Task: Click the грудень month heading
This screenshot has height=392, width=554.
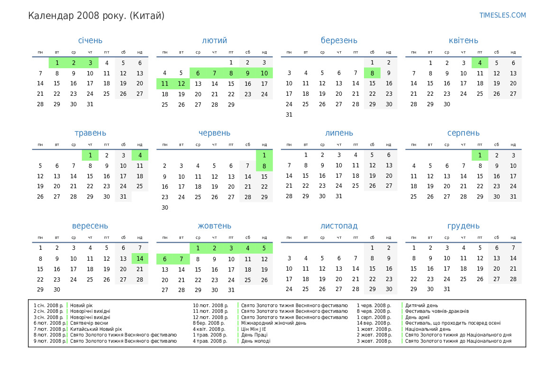Action: [463, 226]
